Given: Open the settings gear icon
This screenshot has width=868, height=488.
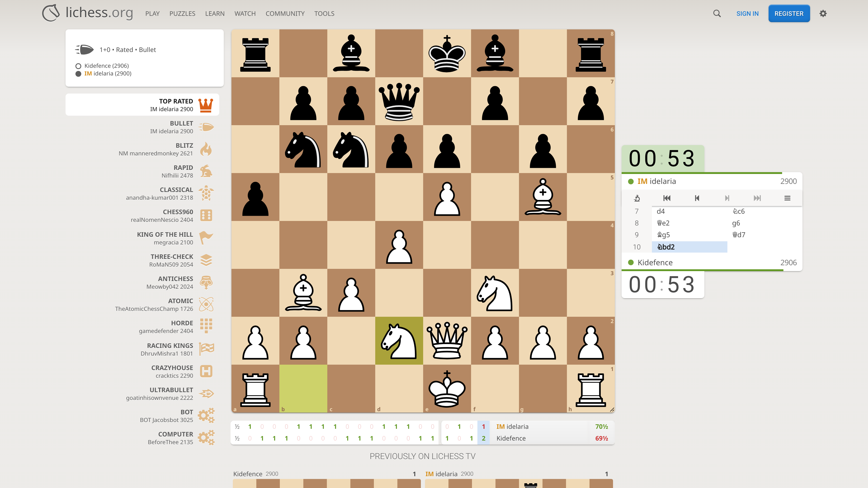Looking at the screenshot, I should 823,14.
